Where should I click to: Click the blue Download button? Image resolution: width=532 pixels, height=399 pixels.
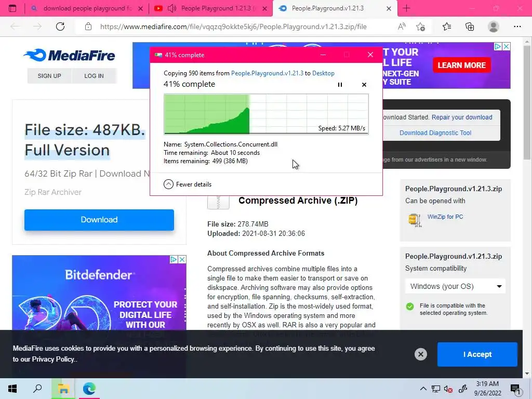pos(99,220)
